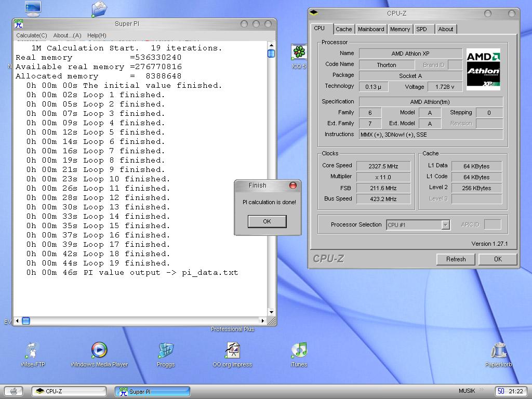Click the Level 2 256 KBytes field

(476, 188)
